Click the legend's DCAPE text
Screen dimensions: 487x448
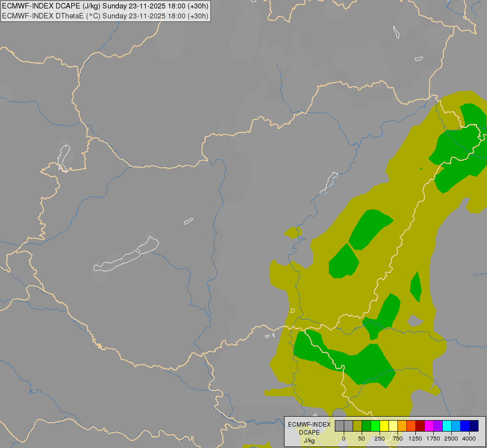[x=309, y=433]
